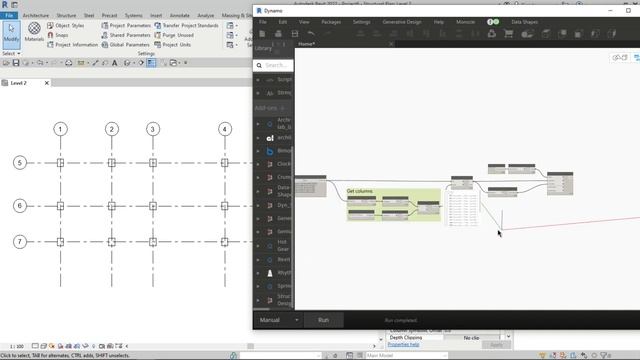640x360 pixels.
Task: Expand the Select dropdown under Modify
Action: [x=11, y=53]
